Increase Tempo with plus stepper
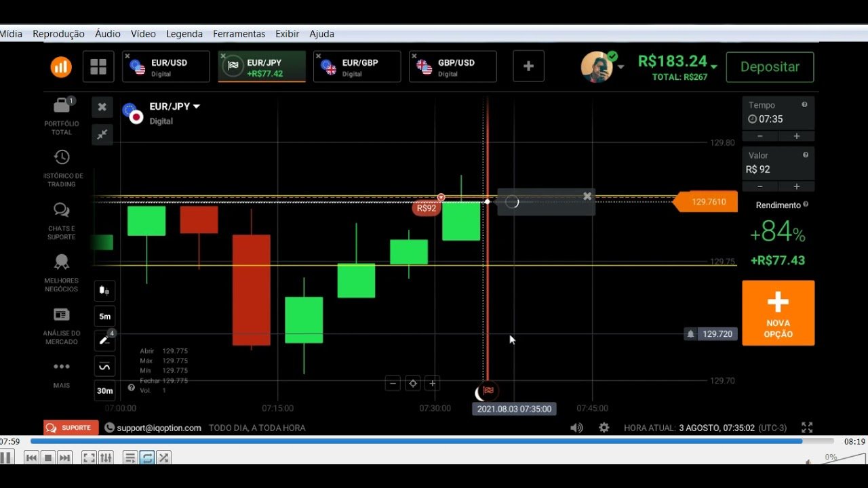Screen dimensions: 868x488 797,136
